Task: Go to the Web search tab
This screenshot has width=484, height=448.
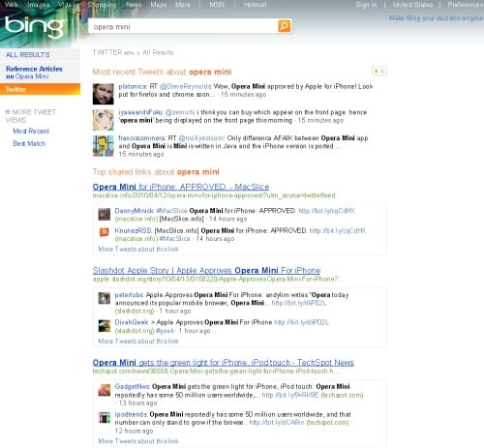Action: (x=11, y=5)
